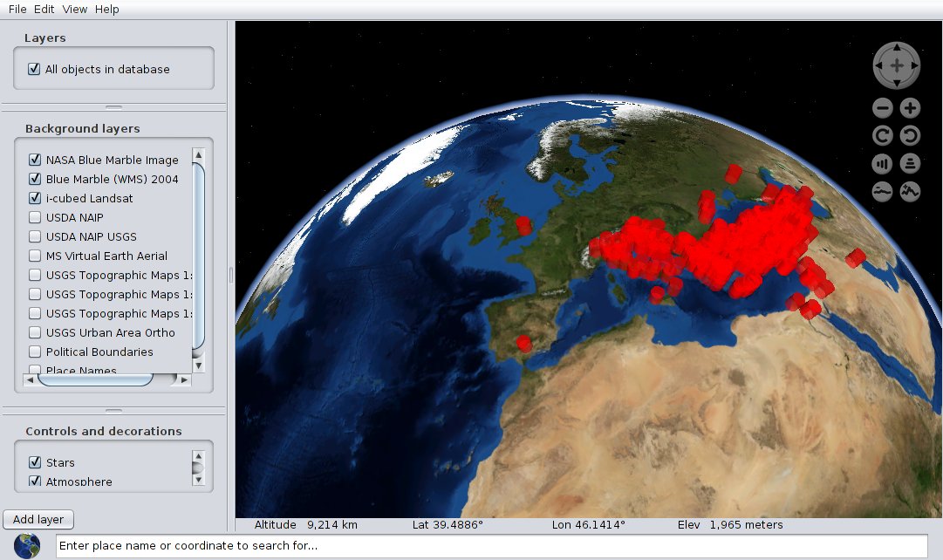This screenshot has height=560, width=943.
Task: Enable USGS Urban Area Ortho layer
Action: click(x=35, y=332)
